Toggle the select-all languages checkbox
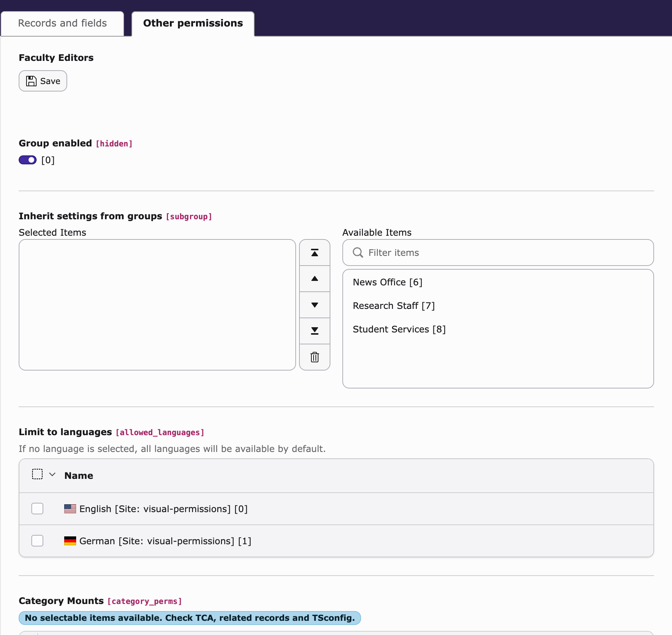This screenshot has height=635, width=672. click(37, 474)
